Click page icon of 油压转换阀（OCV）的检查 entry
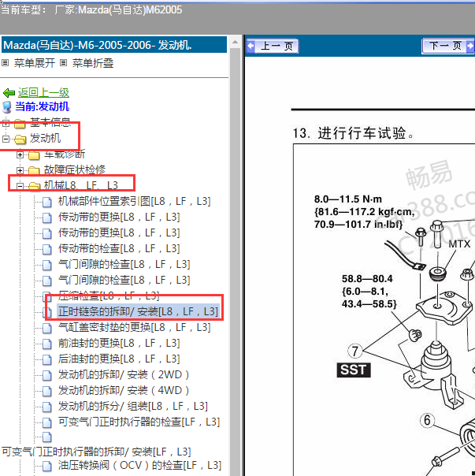 pos(46,466)
